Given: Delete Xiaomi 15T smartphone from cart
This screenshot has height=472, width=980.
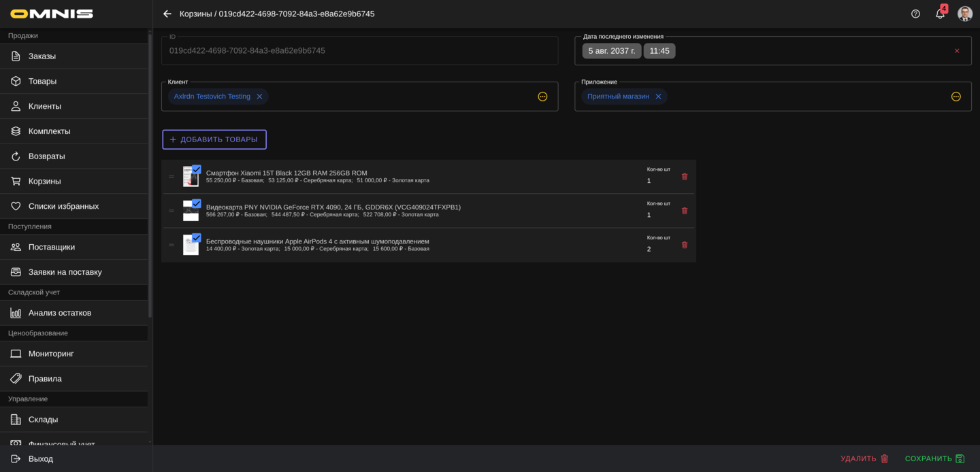Looking at the screenshot, I should click(685, 177).
